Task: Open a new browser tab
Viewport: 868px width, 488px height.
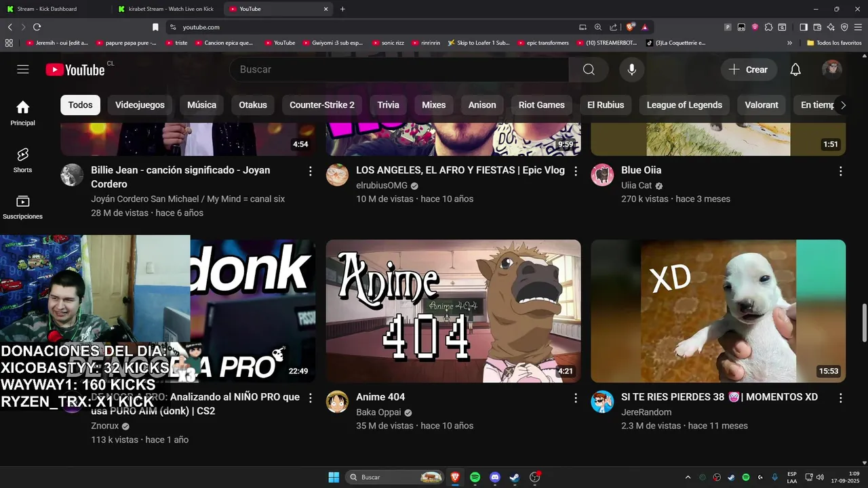Action: [342, 9]
